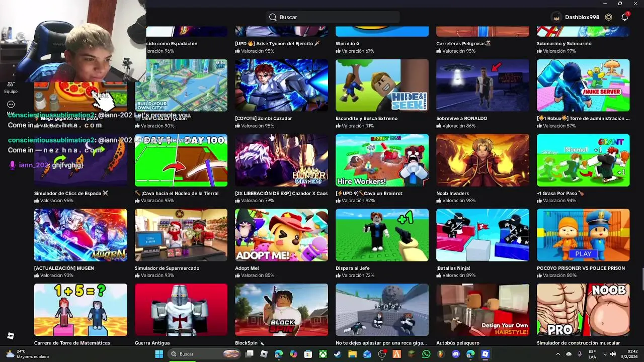Open the Design Your Own Hairstyle thumbnail
The image size is (644, 362).
[x=482, y=310]
